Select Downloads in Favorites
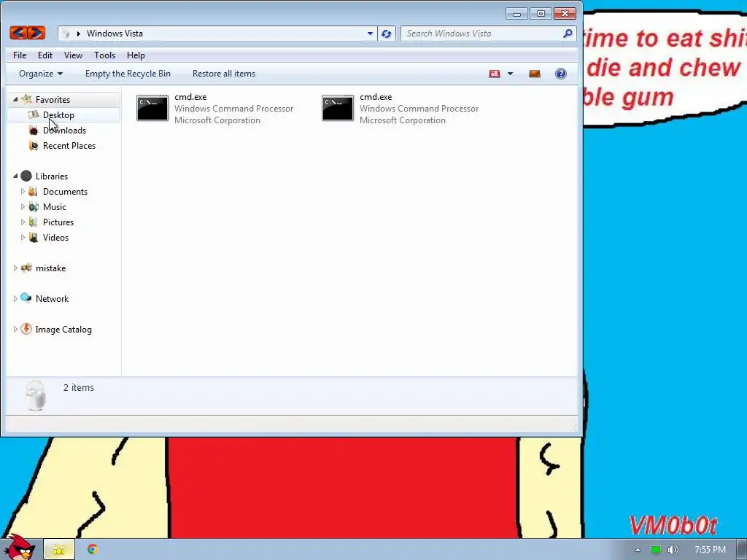The height and width of the screenshot is (560, 747). coord(64,130)
